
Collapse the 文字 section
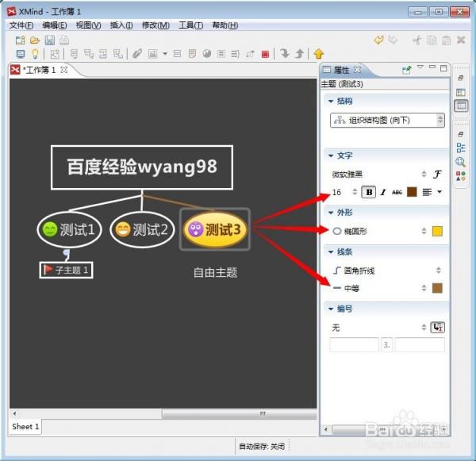[331, 156]
